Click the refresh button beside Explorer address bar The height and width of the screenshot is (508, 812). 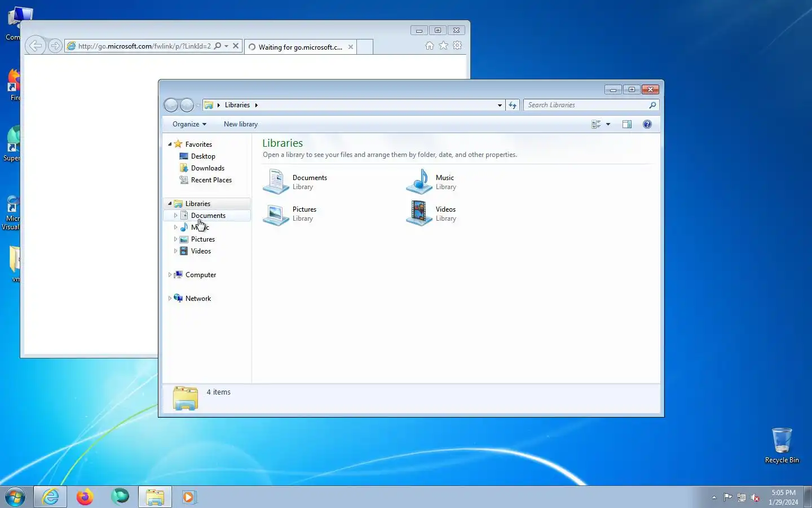513,105
